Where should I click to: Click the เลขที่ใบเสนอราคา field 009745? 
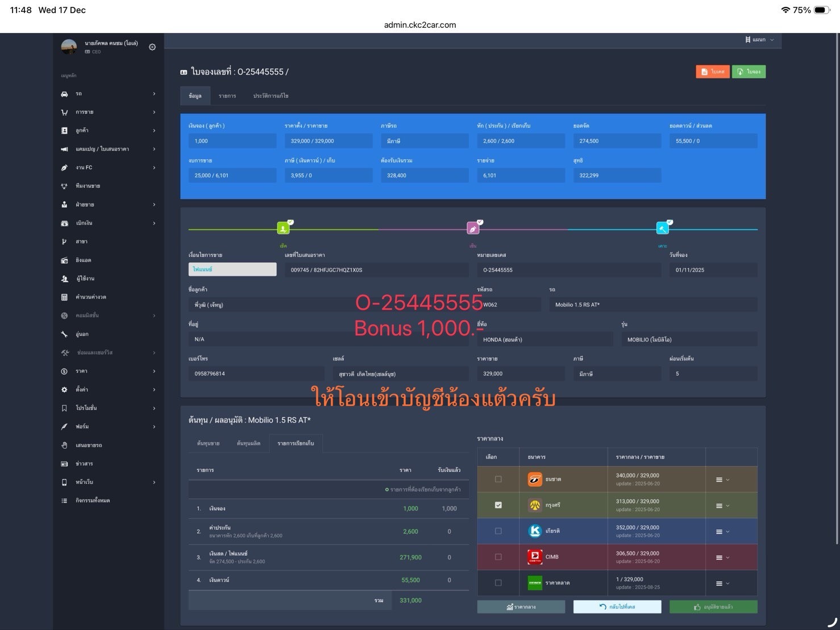[377, 270]
